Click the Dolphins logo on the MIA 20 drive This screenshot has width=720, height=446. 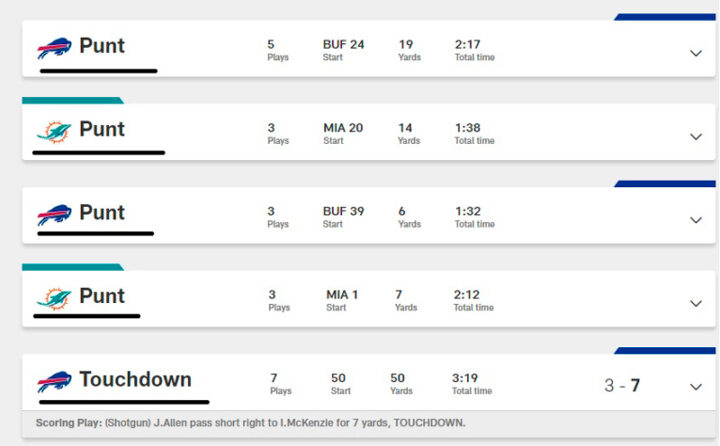coord(53,131)
